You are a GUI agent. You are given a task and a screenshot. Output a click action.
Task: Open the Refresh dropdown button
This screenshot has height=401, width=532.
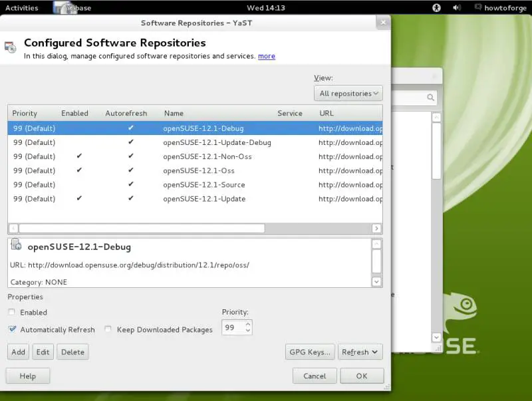click(x=360, y=352)
